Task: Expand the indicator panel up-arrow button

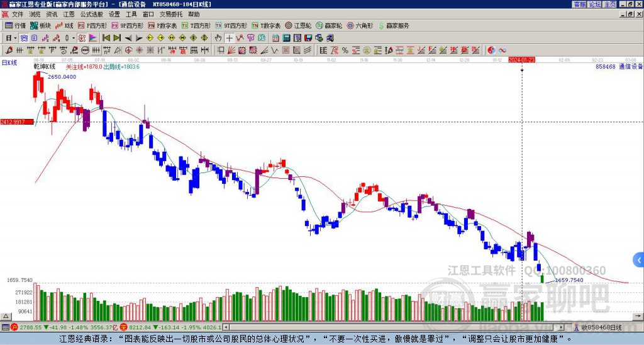Action: pos(6,316)
